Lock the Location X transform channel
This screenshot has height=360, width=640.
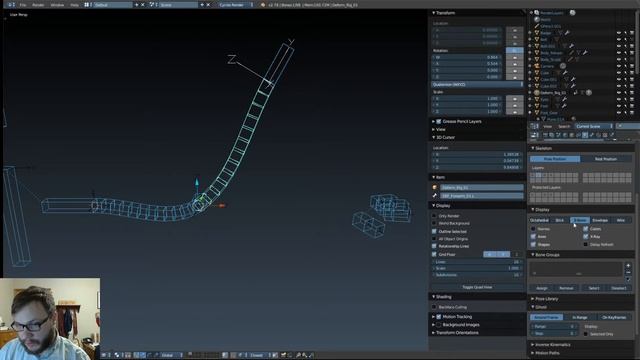515,30
